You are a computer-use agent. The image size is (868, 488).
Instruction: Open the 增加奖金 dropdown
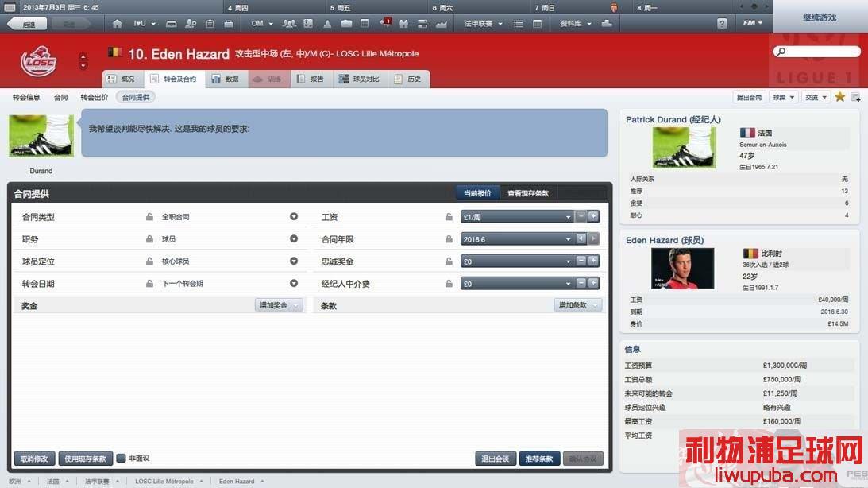click(x=279, y=305)
